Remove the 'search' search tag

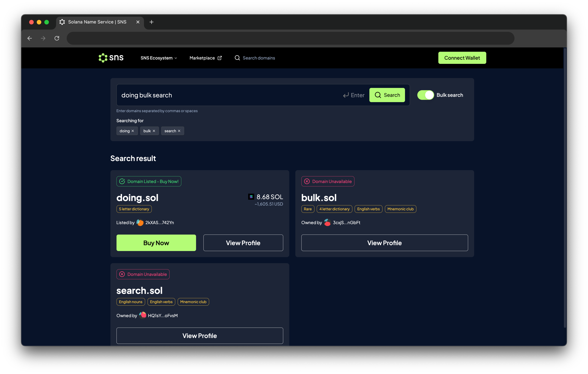click(179, 131)
